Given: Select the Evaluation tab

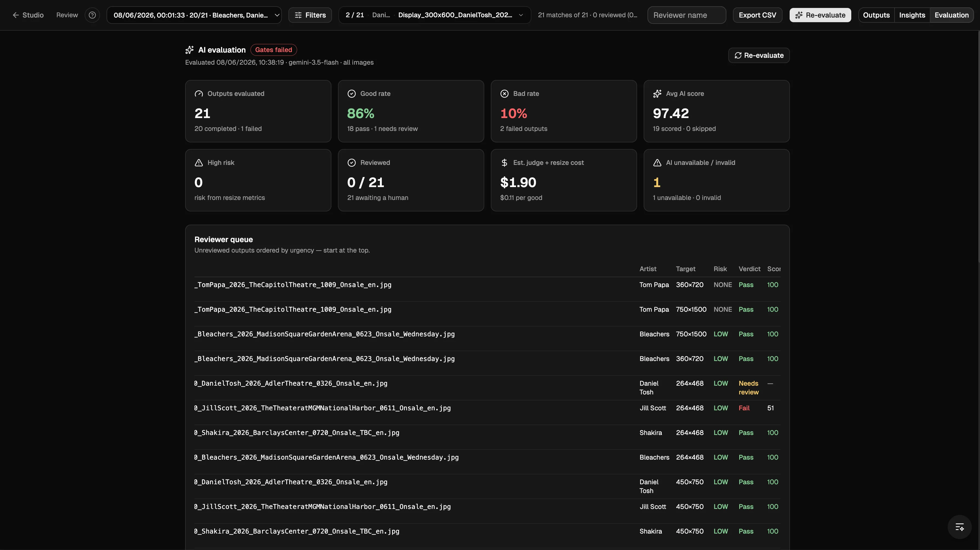Looking at the screenshot, I should (x=952, y=15).
